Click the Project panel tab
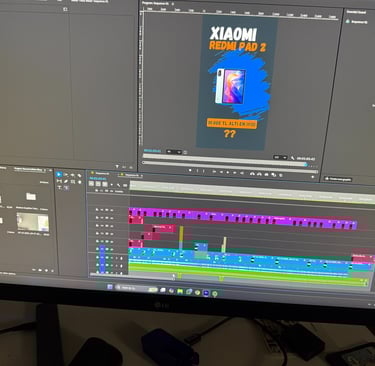The height and width of the screenshot is (366, 375). pyautogui.click(x=30, y=169)
